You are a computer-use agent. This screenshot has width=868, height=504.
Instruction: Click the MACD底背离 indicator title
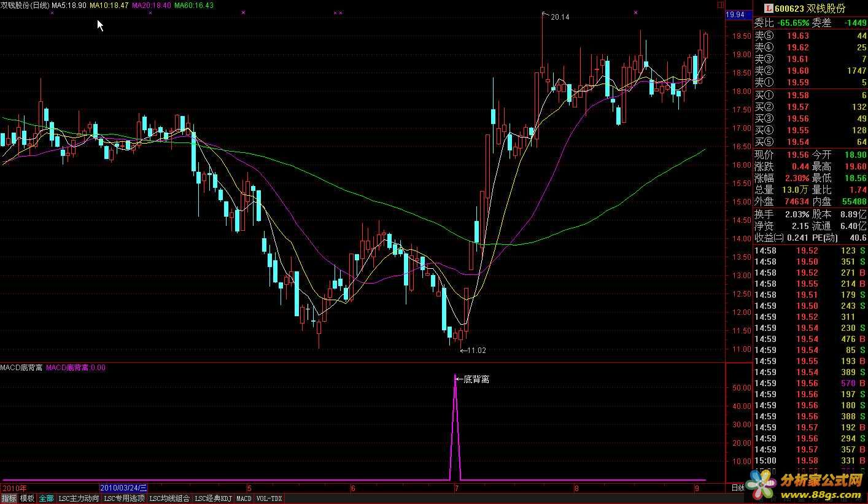pyautogui.click(x=21, y=368)
